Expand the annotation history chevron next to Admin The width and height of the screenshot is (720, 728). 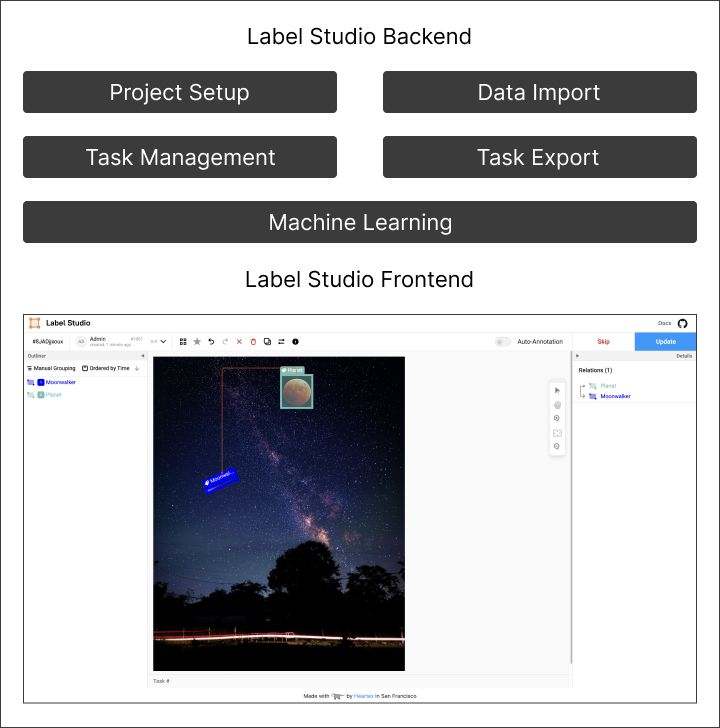coord(163,342)
